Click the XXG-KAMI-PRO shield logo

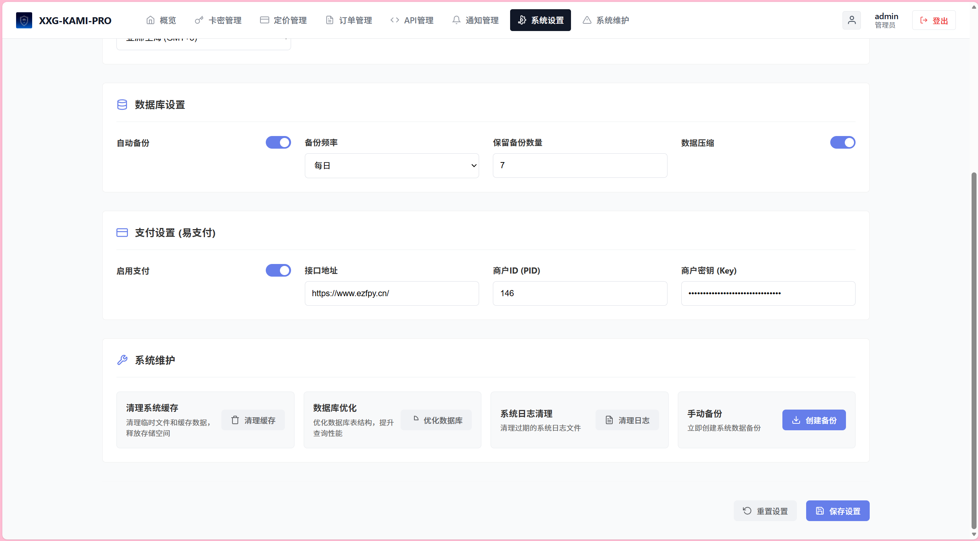24,20
